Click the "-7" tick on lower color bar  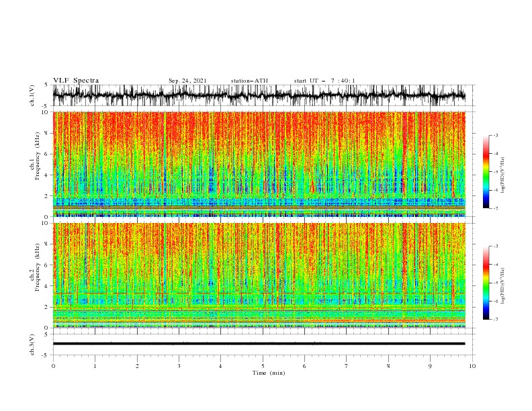[x=495, y=320]
